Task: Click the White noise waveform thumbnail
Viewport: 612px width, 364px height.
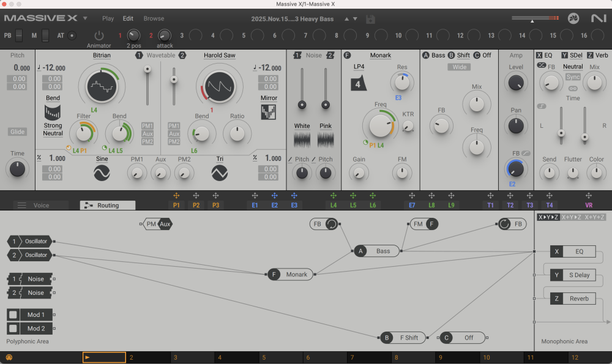Action: point(302,139)
